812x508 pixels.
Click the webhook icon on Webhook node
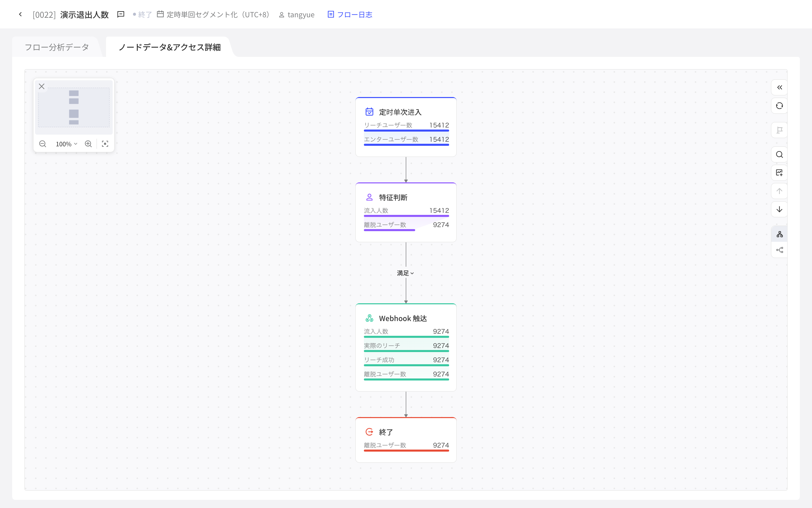coord(369,318)
